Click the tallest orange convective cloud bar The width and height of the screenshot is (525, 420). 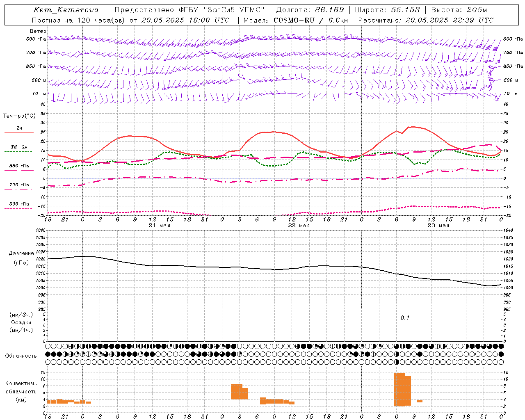[399, 390]
